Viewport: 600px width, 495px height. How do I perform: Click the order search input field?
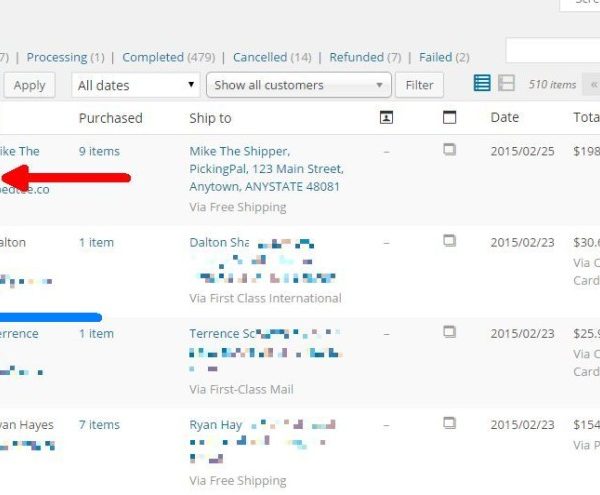552,51
